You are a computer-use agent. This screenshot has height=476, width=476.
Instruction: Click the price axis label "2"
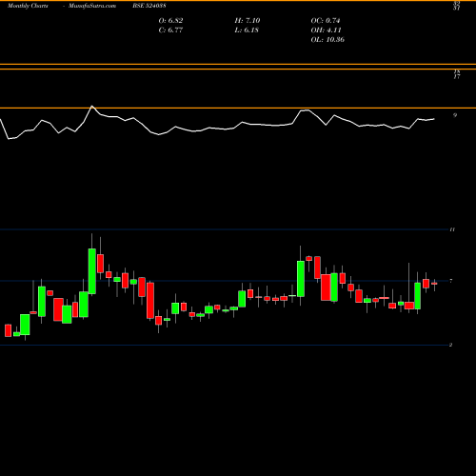450,345
